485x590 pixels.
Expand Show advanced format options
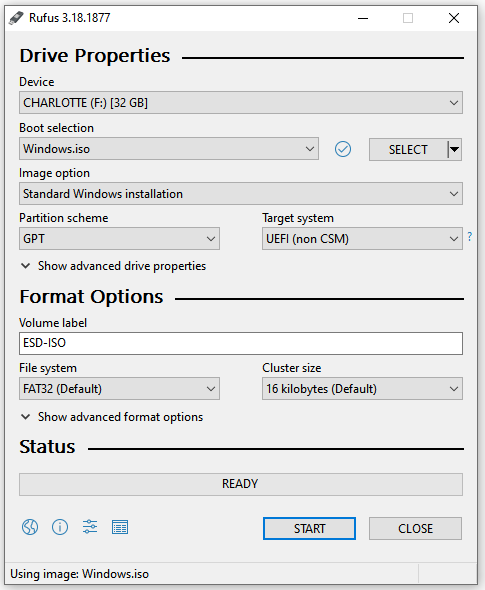point(112,417)
